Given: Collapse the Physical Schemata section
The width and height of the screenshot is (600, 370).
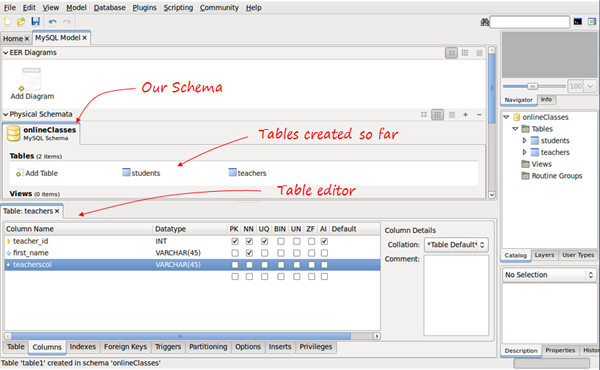Looking at the screenshot, I should coord(5,114).
